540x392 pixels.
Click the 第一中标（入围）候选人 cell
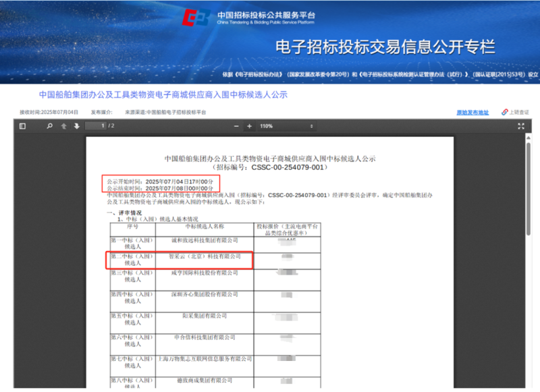(132, 244)
